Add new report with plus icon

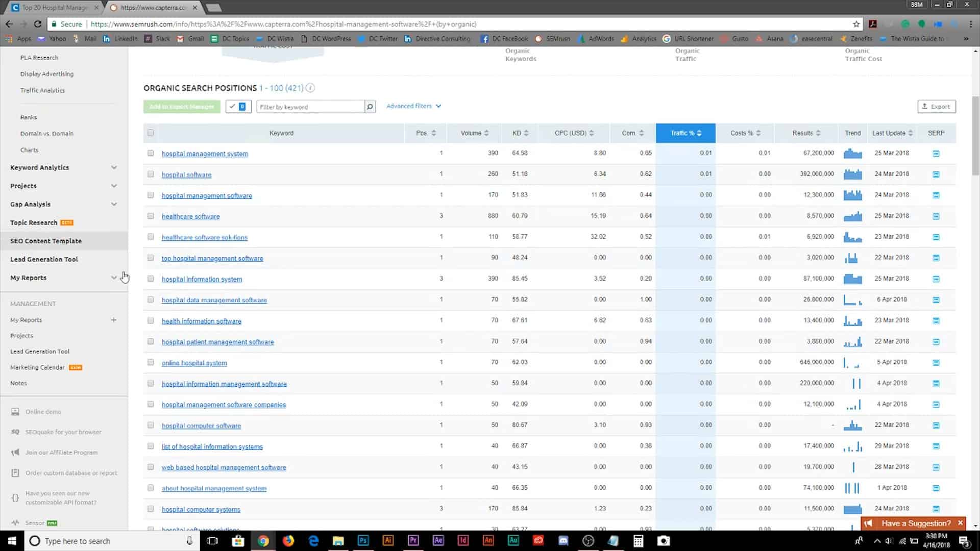(114, 320)
